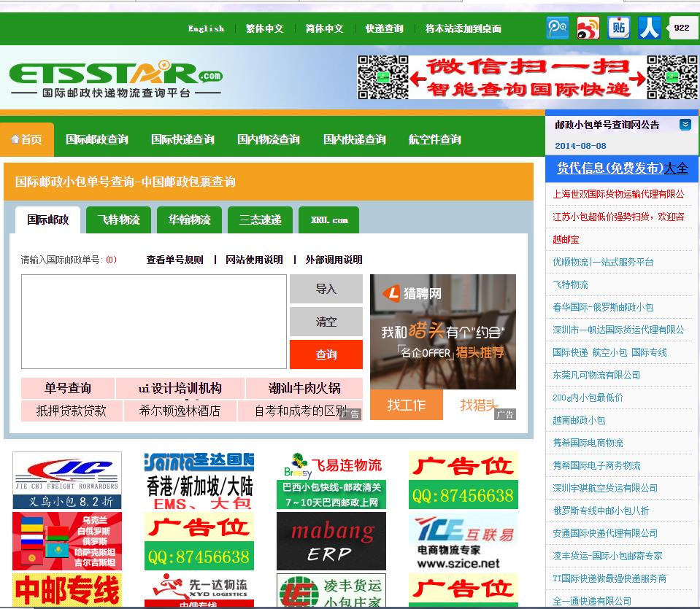The width and height of the screenshot is (700, 609).
Task: Collapse the 邮政小包单号查询网公告 notice arrow
Action: pyautogui.click(x=685, y=125)
